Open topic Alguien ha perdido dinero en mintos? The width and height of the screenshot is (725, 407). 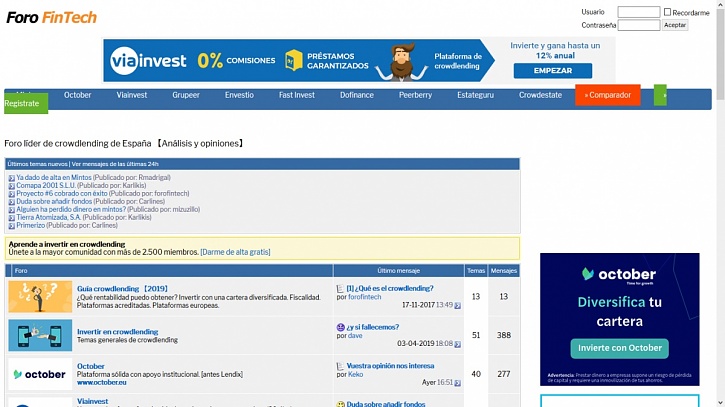[x=71, y=210]
